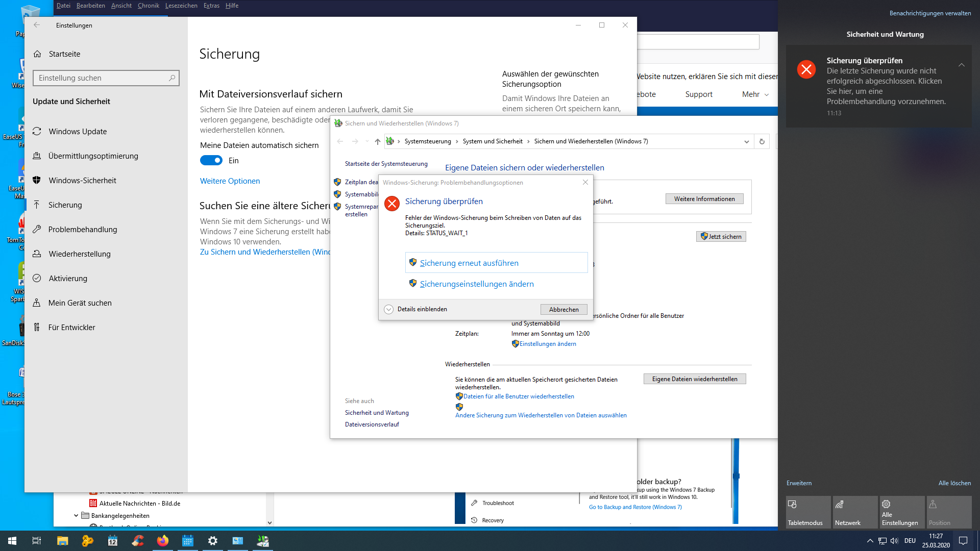Open the Chronik menu

click(149, 6)
